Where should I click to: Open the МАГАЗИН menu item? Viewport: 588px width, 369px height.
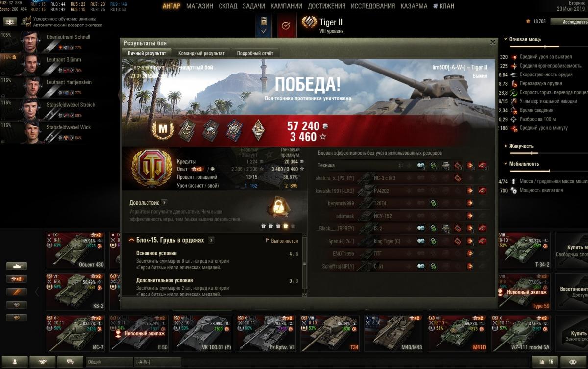pos(199,6)
